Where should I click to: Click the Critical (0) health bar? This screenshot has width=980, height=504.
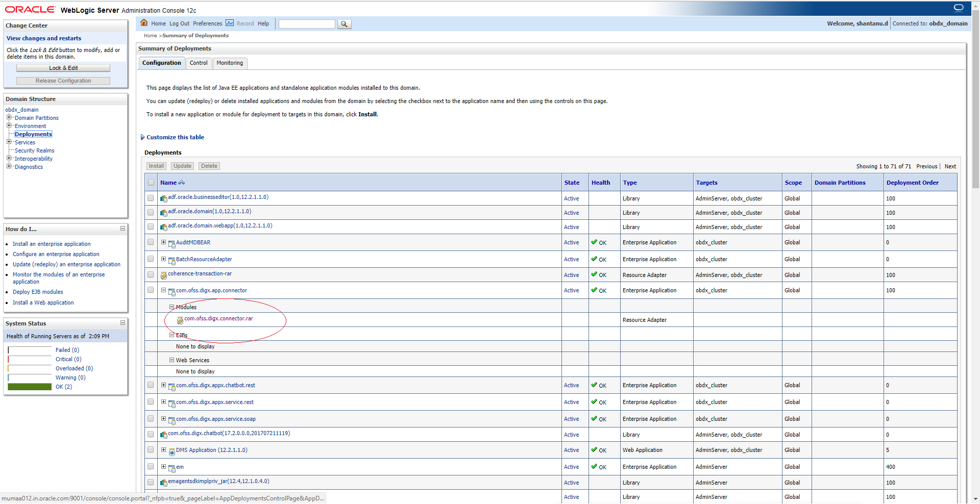point(30,359)
